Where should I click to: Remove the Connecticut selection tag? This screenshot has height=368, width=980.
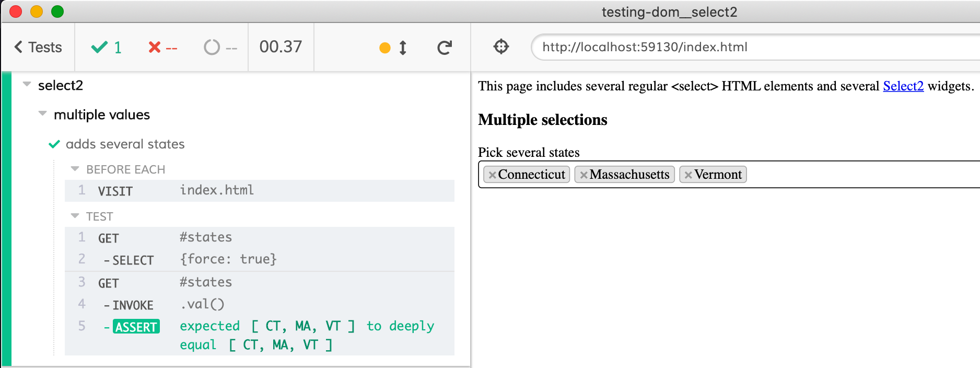(x=492, y=175)
